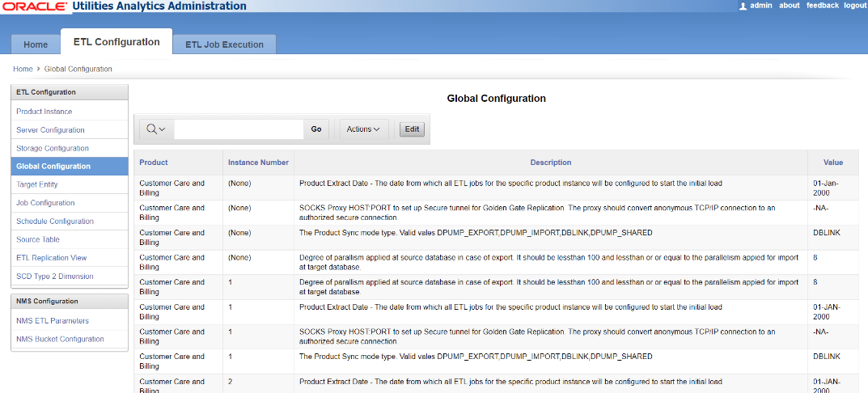Viewport: 868px width, 393px height.
Task: Open the feedback link
Action: pos(823,6)
